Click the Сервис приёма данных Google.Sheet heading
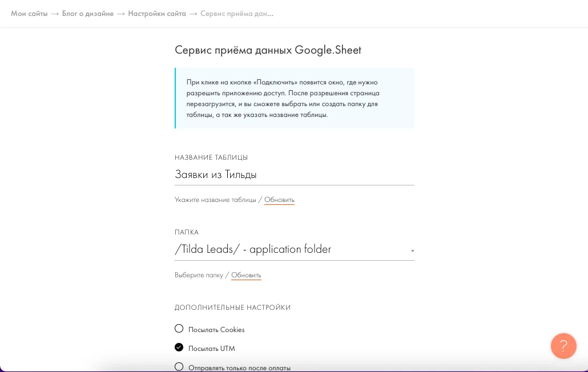588x372 pixels. pos(268,50)
